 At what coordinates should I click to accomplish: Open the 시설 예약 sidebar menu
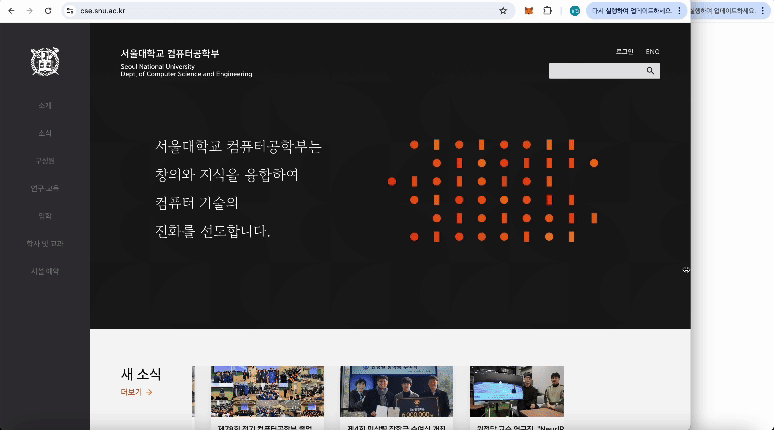tap(45, 271)
